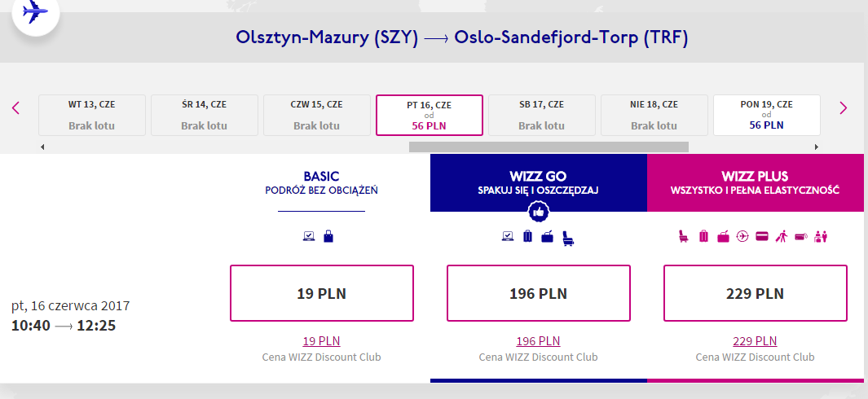Click the airport check-in desk icon under WIZZ PLUS
868x399 pixels.
pos(821,236)
